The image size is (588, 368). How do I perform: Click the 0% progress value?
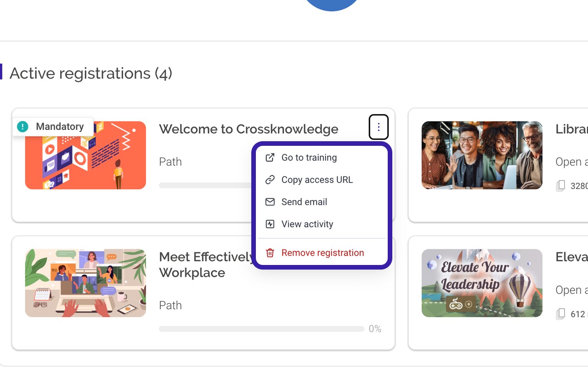click(375, 329)
